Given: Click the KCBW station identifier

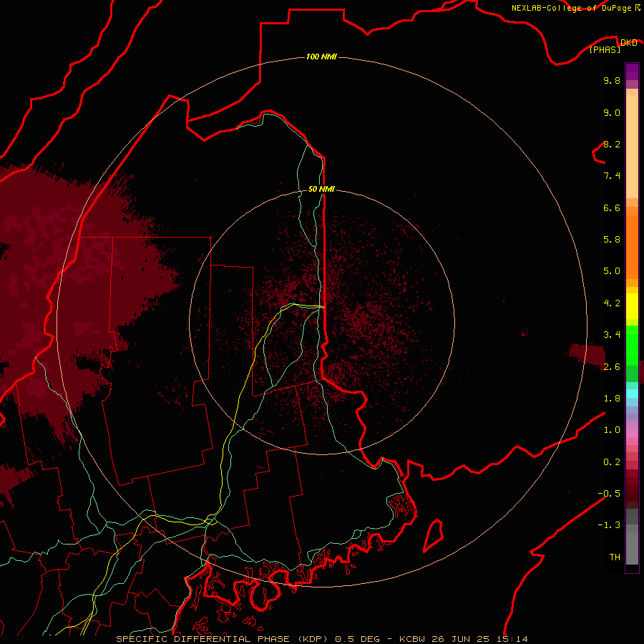Looking at the screenshot, I should point(412,639).
